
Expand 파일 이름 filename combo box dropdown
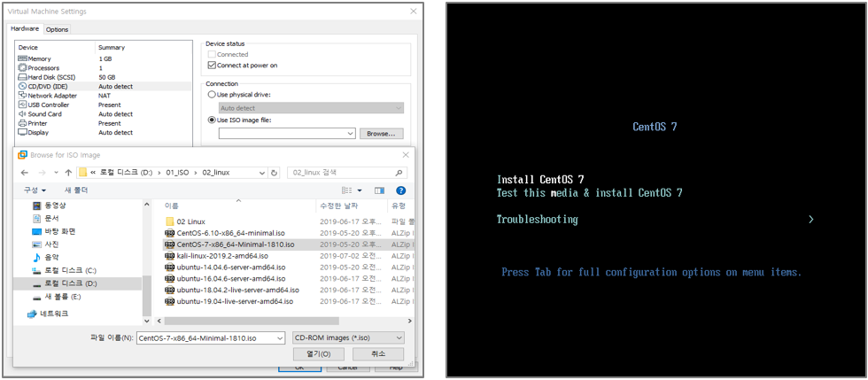pyautogui.click(x=280, y=337)
